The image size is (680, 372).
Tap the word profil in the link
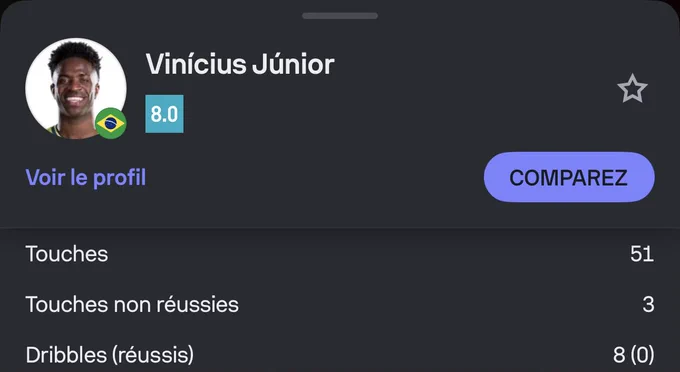(120, 178)
